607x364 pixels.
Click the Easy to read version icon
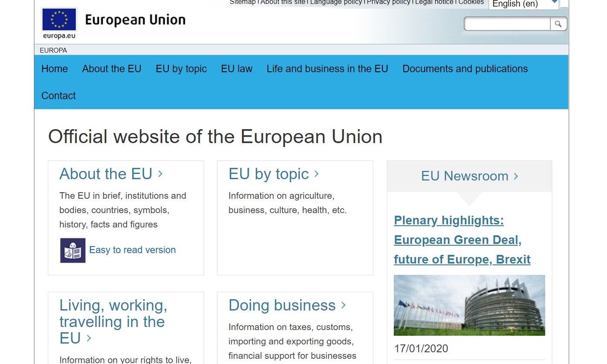pyautogui.click(x=73, y=250)
